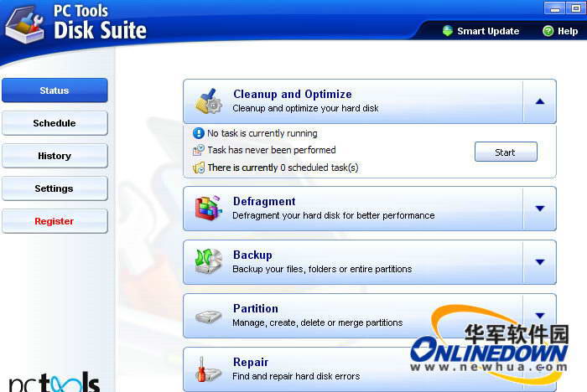587x392 pixels.
Task: Click the Cleanup and Optimize heading
Action: [x=293, y=94]
